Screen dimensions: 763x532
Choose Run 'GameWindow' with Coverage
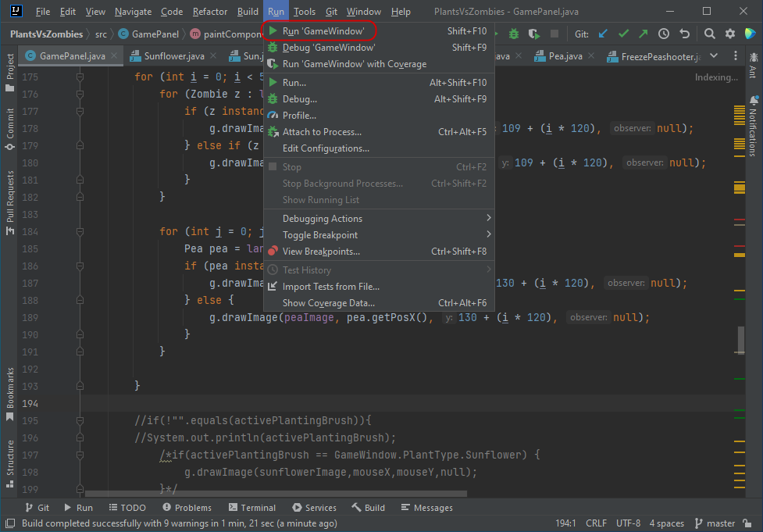tap(379, 64)
